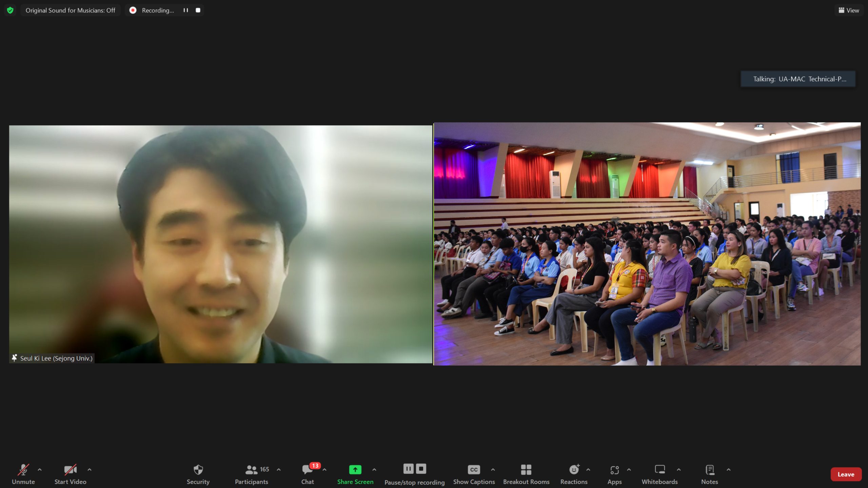This screenshot has width=868, height=488.
Task: Click the red Recording indicator dot
Action: click(x=133, y=10)
